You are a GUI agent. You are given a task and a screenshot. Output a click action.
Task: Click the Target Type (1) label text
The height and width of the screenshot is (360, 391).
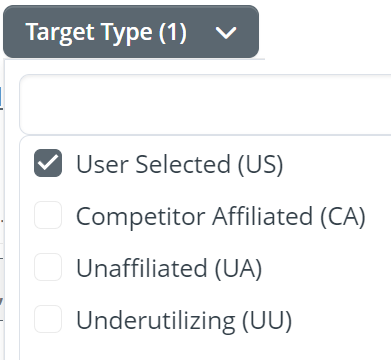click(106, 33)
